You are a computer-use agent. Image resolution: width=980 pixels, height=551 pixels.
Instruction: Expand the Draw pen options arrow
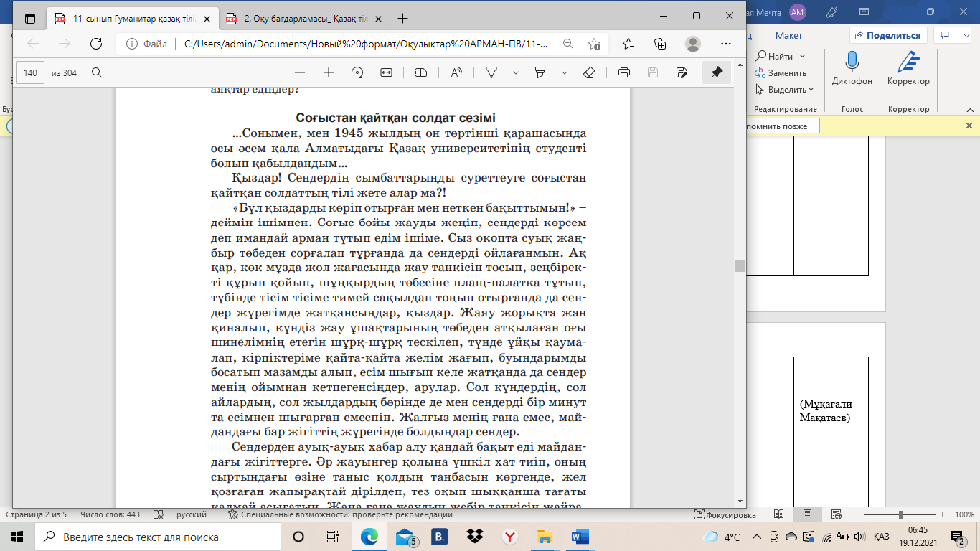(x=515, y=72)
